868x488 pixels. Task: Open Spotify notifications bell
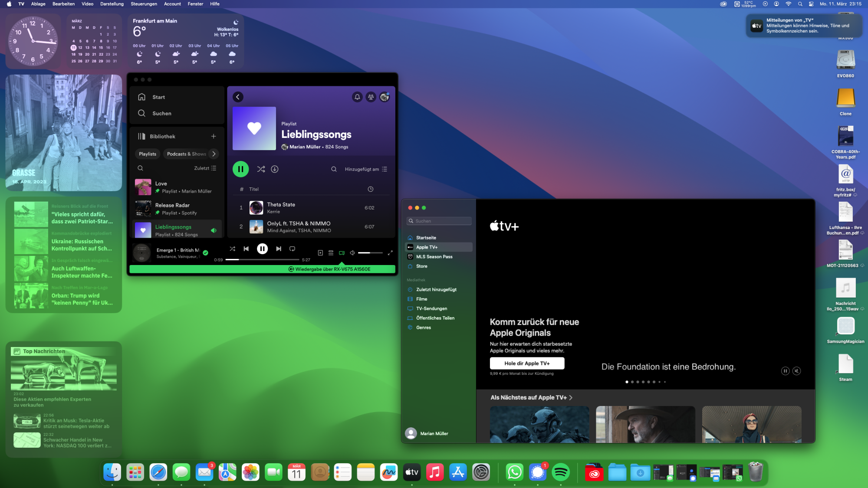pyautogui.click(x=357, y=97)
